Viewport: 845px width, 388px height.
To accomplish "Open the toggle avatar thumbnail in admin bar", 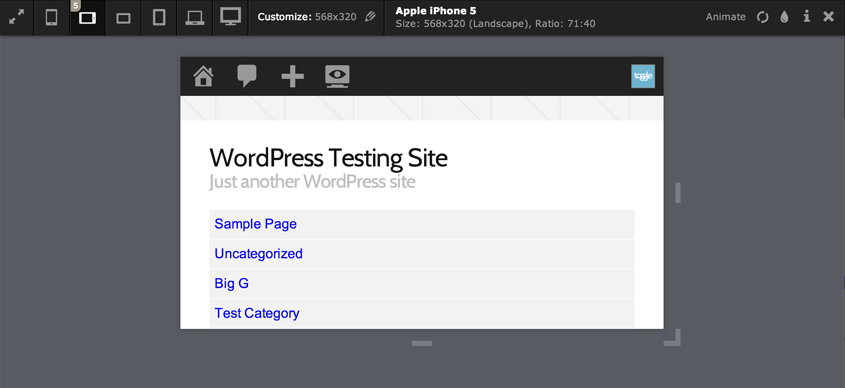I will click(643, 76).
